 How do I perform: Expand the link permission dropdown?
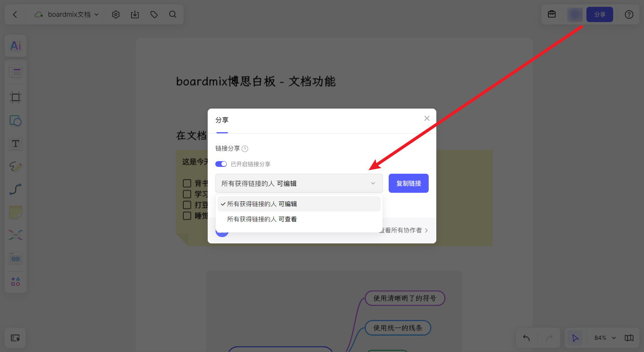(x=373, y=183)
